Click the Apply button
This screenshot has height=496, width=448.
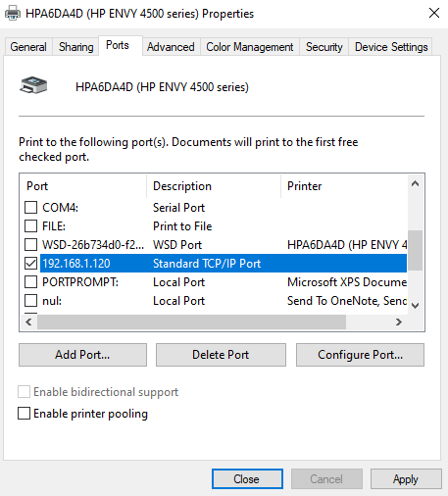pos(406,479)
